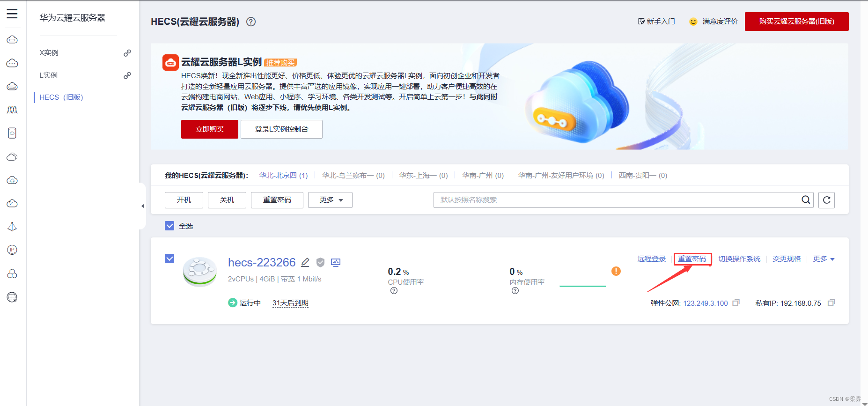Click the 新手入门 guide icon
This screenshot has width=868, height=406.
641,22
